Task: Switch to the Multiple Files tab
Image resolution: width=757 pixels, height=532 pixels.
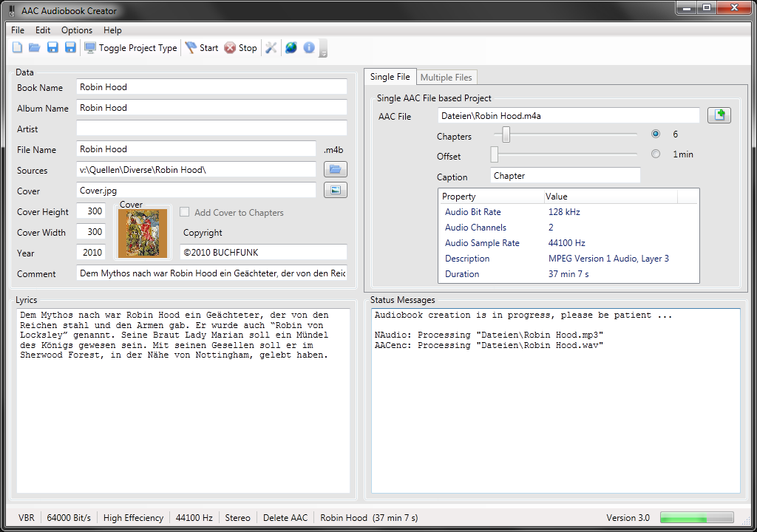Action: pos(446,77)
